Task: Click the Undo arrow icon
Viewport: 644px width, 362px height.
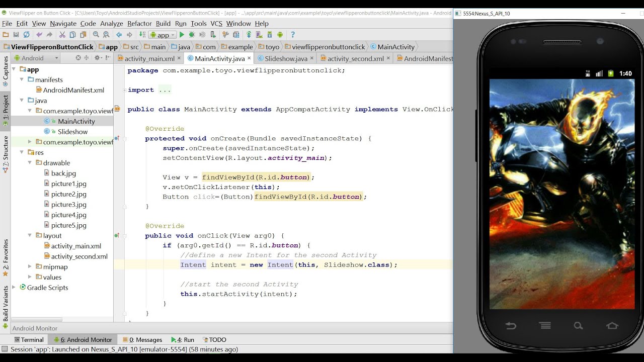Action: (x=39, y=35)
